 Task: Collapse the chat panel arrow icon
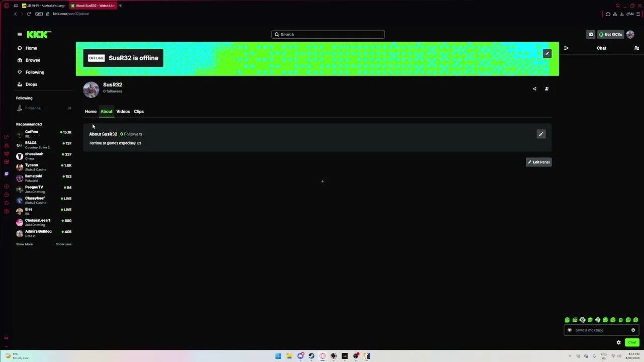pos(566,48)
